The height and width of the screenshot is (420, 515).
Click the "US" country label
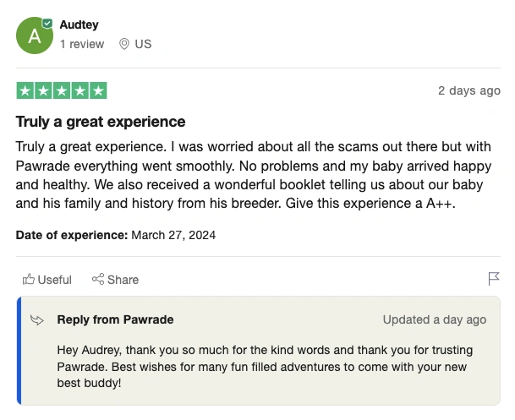click(143, 44)
